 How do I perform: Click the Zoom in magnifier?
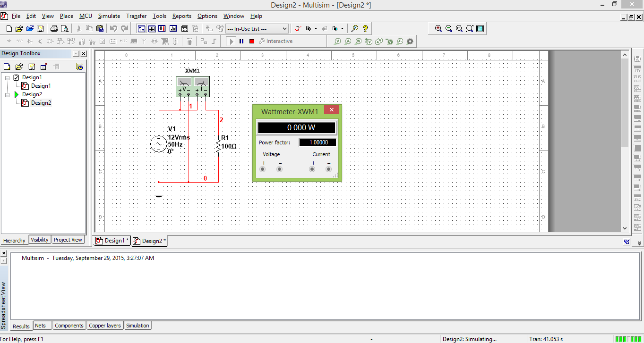[438, 29]
